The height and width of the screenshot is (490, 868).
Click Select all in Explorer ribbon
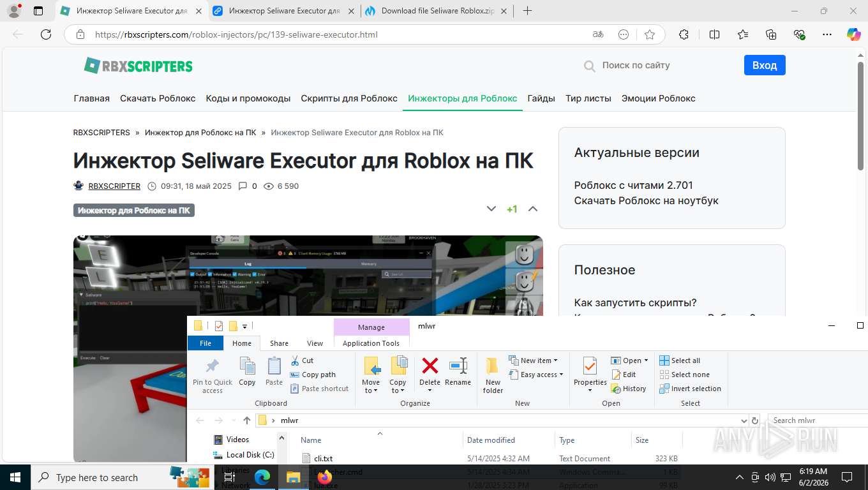point(680,360)
